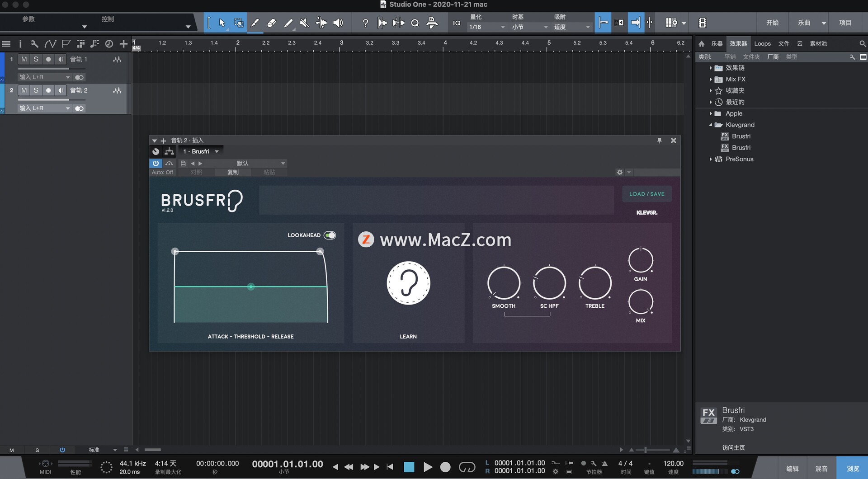Click timeline ruler at bar 3
This screenshot has width=868, height=479.
click(x=341, y=43)
